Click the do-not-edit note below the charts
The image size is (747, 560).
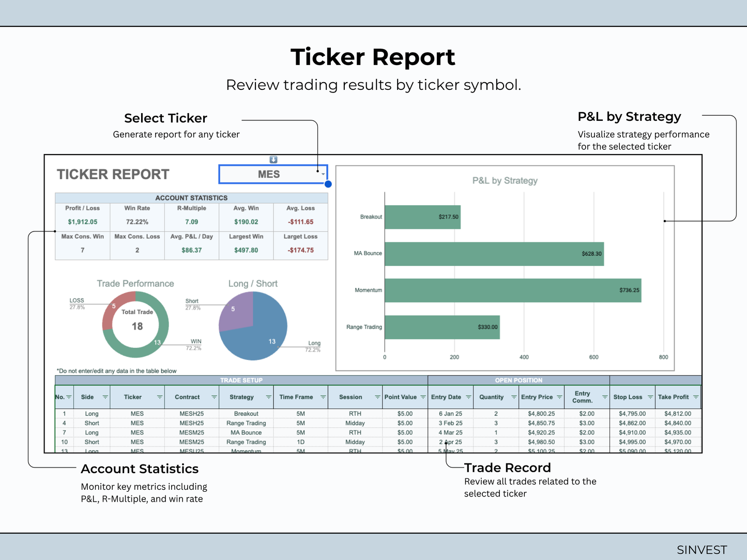117,371
